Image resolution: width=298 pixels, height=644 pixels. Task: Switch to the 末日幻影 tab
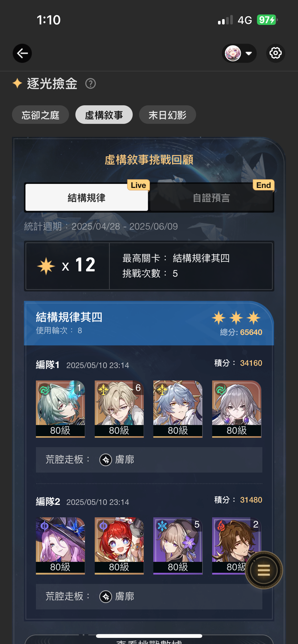[168, 115]
